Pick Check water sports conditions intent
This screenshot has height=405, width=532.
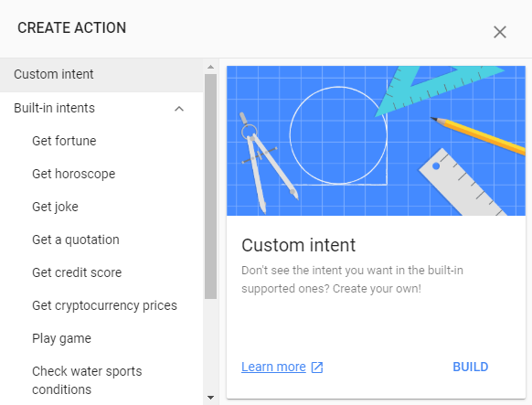tap(87, 380)
